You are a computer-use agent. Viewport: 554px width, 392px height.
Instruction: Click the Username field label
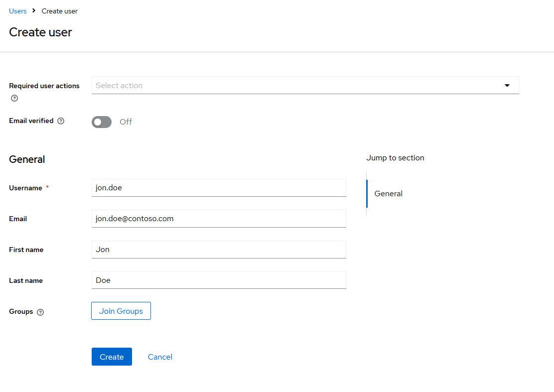click(x=25, y=188)
